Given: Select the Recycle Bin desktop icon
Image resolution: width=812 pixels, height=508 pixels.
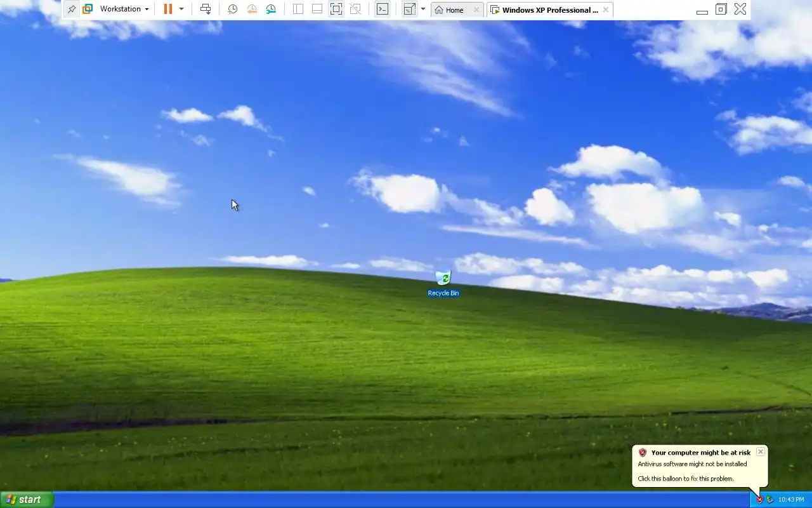Looking at the screenshot, I should click(443, 283).
